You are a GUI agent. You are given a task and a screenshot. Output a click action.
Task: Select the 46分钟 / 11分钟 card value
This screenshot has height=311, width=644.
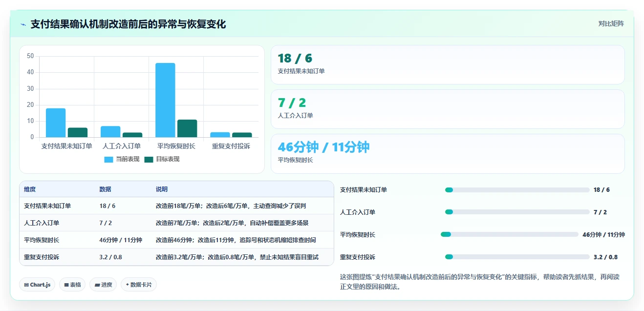[323, 147]
